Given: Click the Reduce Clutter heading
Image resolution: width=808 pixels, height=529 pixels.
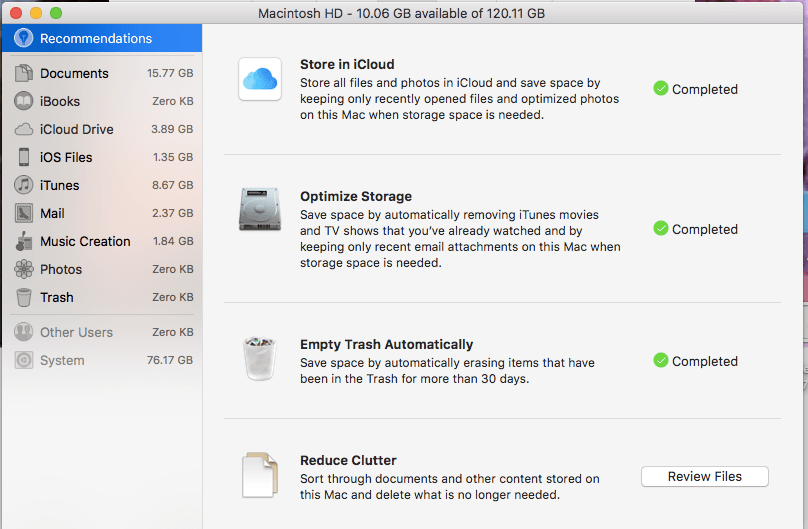Looking at the screenshot, I should point(348,460).
